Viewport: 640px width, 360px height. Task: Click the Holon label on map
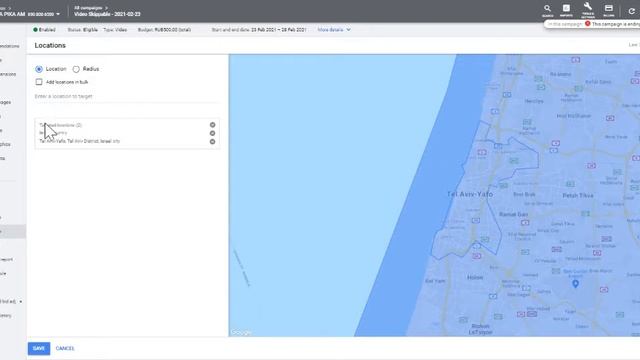click(x=475, y=278)
